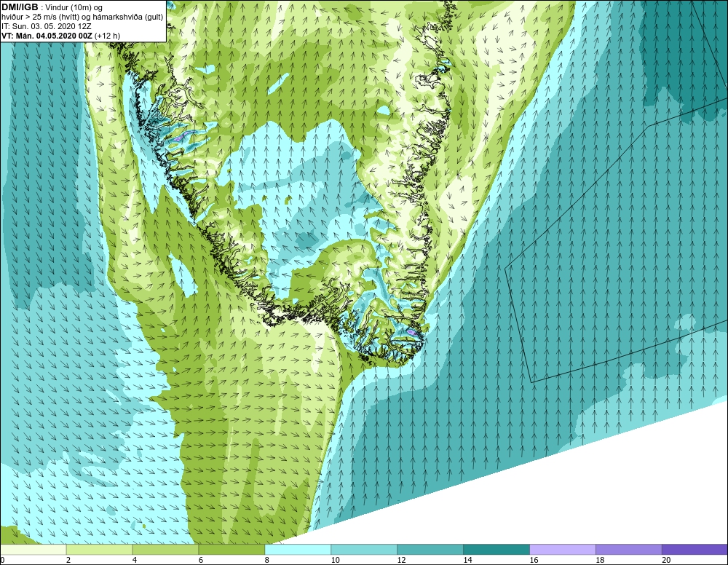Click the '(+12 h)' forecast offset text

coord(107,36)
